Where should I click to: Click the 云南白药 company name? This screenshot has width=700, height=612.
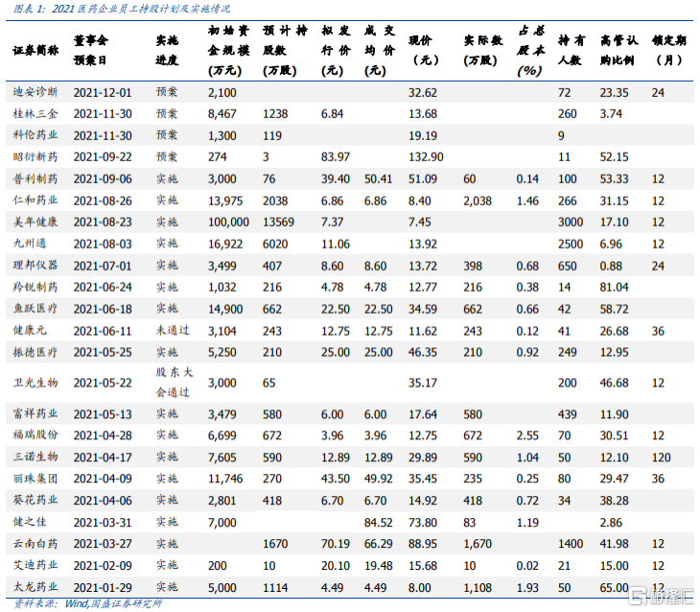(x=35, y=544)
